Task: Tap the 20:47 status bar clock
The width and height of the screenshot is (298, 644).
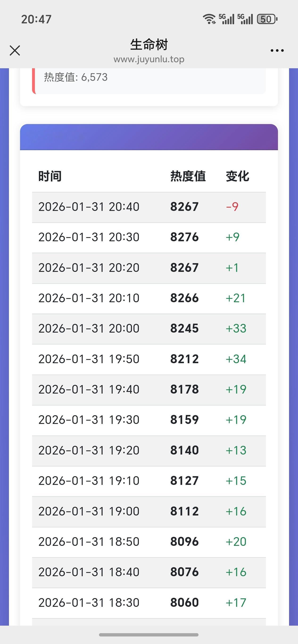Action: (36, 19)
